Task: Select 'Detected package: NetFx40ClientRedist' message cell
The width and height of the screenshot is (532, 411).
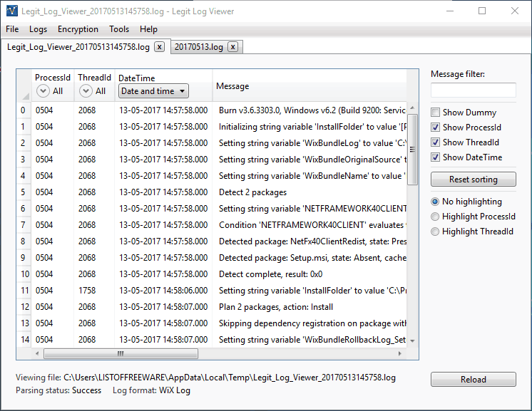Action: pyautogui.click(x=310, y=241)
